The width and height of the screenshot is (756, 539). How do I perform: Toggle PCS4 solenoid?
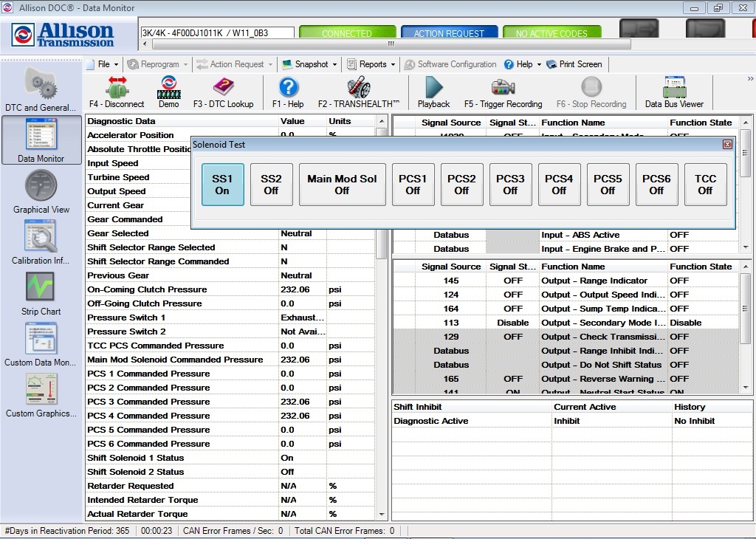[559, 185]
